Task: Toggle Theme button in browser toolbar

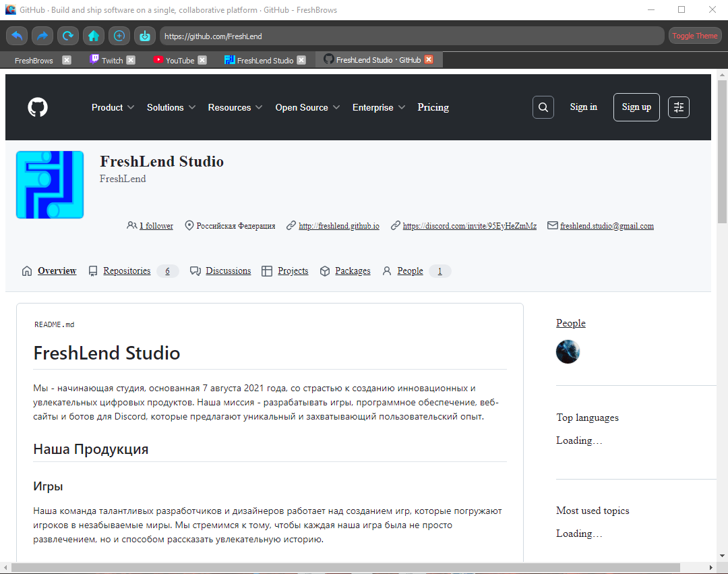Action: pyautogui.click(x=694, y=36)
